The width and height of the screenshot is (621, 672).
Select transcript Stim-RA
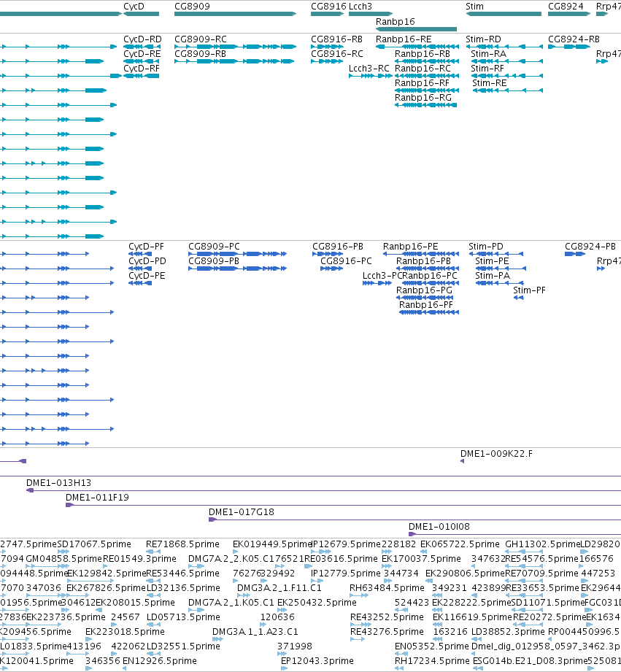pos(489,53)
